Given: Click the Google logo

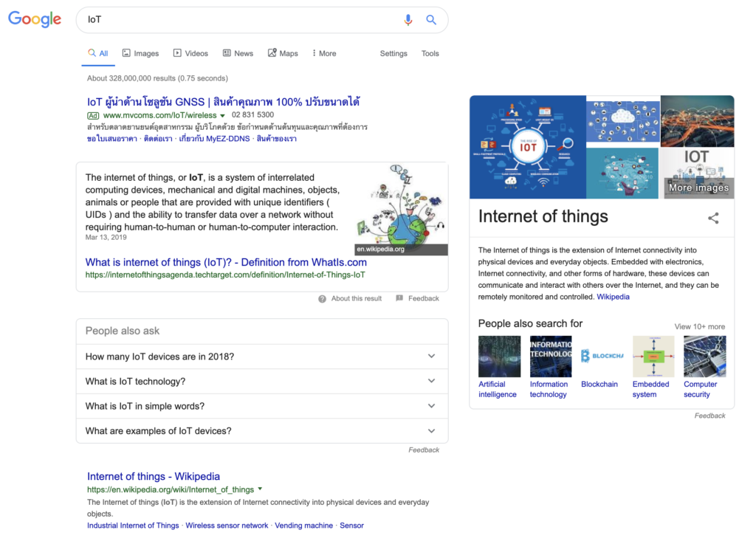Looking at the screenshot, I should [35, 19].
